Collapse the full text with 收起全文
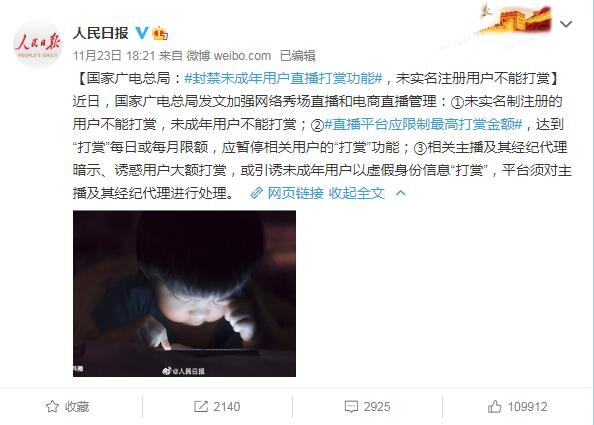This screenshot has width=594, height=425. pos(356,193)
